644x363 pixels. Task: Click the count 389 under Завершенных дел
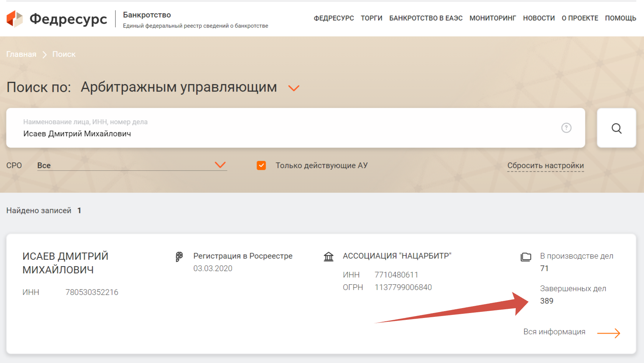[x=547, y=301]
